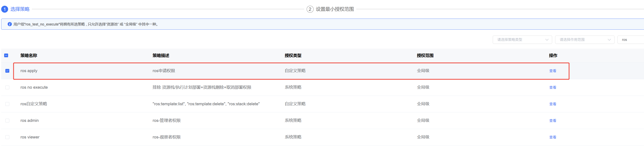Screen dimensions: 644x158
Task: Check the ros admin policy checkbox
Action: (x=7, y=120)
